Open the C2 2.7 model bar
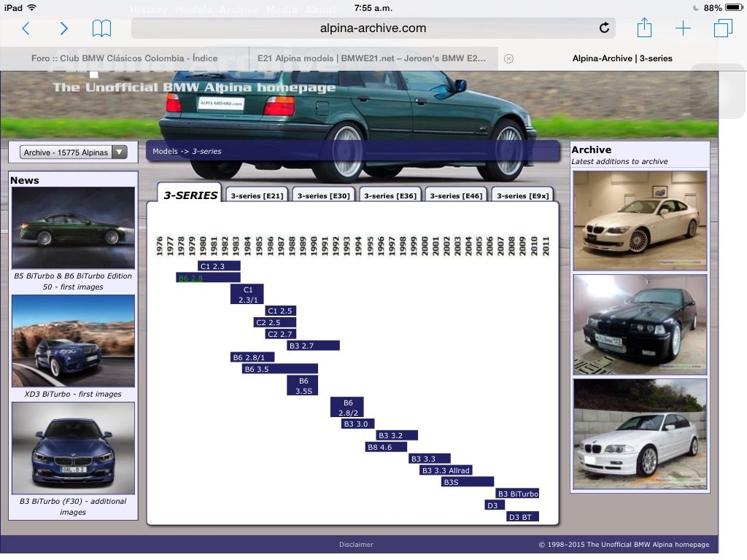747x560 pixels. 281,334
